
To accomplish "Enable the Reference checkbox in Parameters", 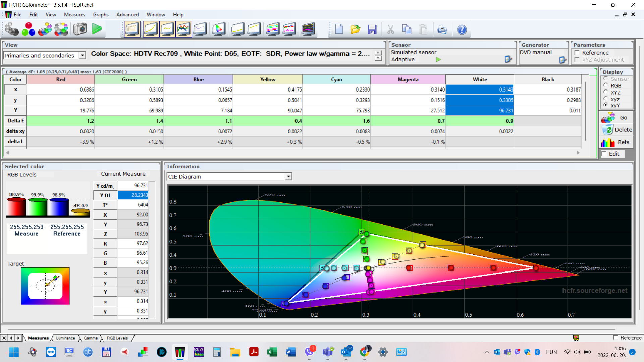I will (x=577, y=53).
